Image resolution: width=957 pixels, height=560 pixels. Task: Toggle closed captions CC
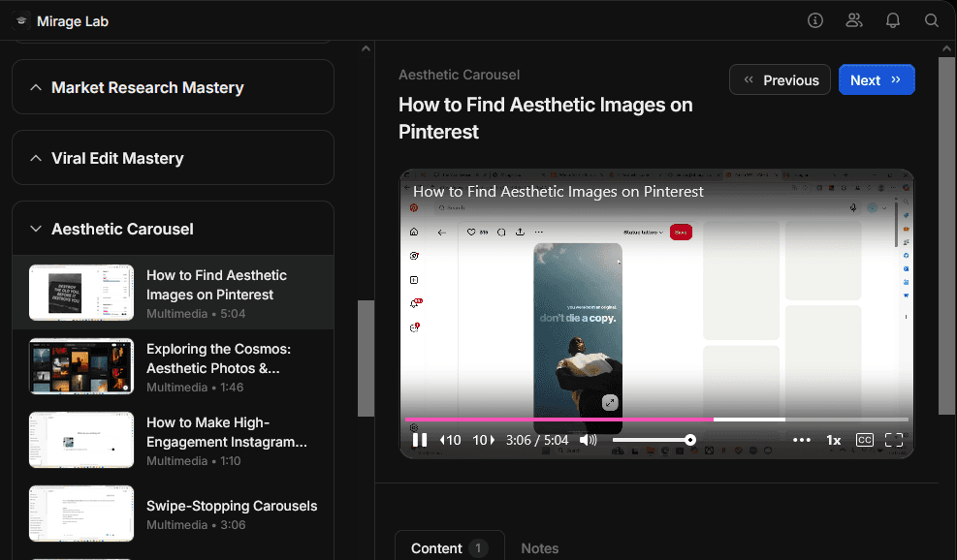point(864,440)
